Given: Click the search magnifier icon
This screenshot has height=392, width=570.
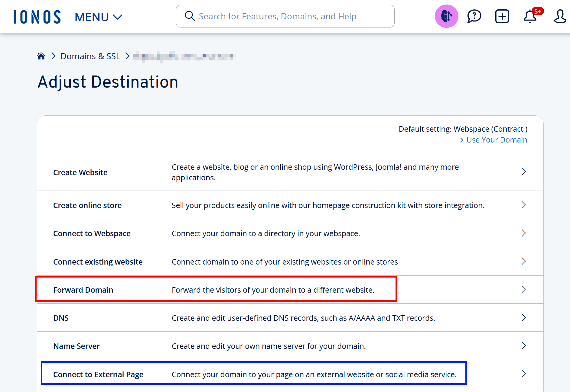Looking at the screenshot, I should 190,16.
